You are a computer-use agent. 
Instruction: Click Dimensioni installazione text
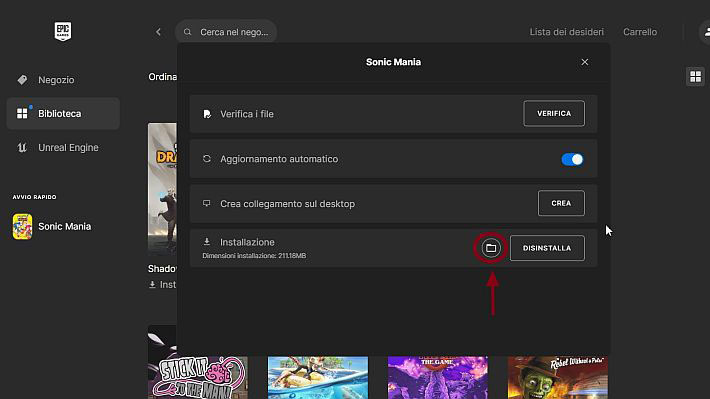click(x=254, y=256)
